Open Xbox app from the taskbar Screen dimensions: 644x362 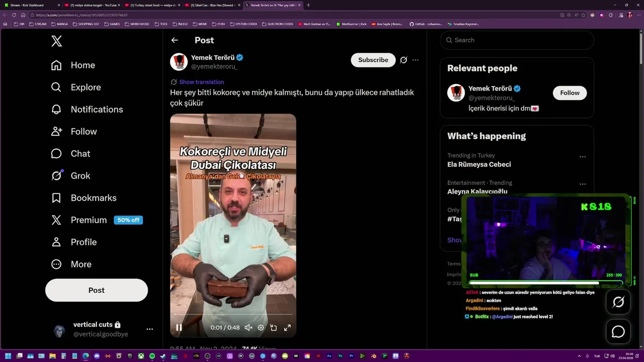coord(141,356)
